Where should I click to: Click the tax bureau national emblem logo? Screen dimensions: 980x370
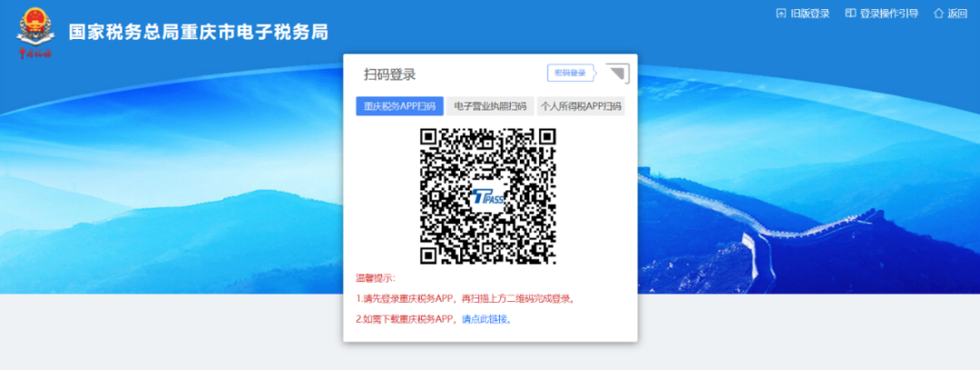[x=35, y=33]
